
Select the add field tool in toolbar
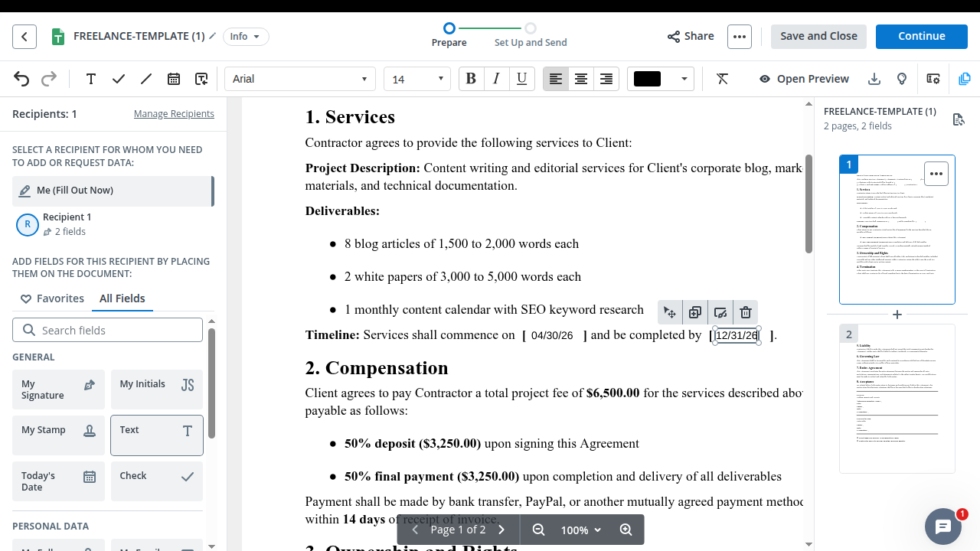[201, 79]
